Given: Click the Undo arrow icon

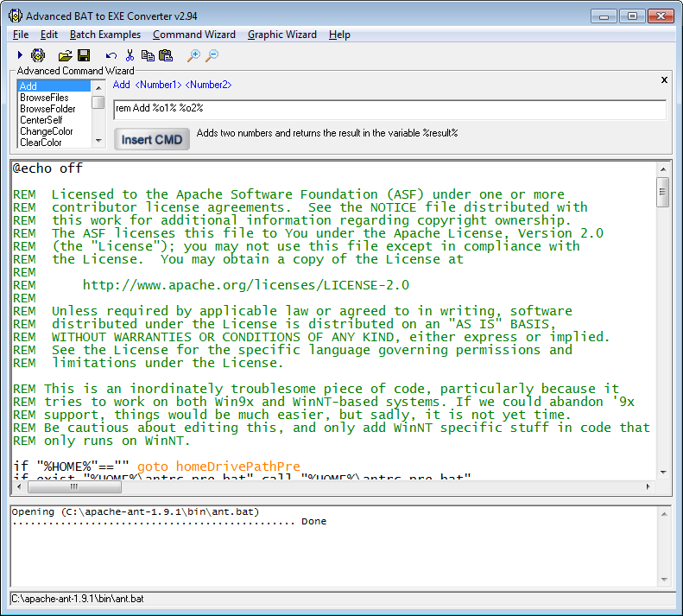Looking at the screenshot, I should pos(111,55).
